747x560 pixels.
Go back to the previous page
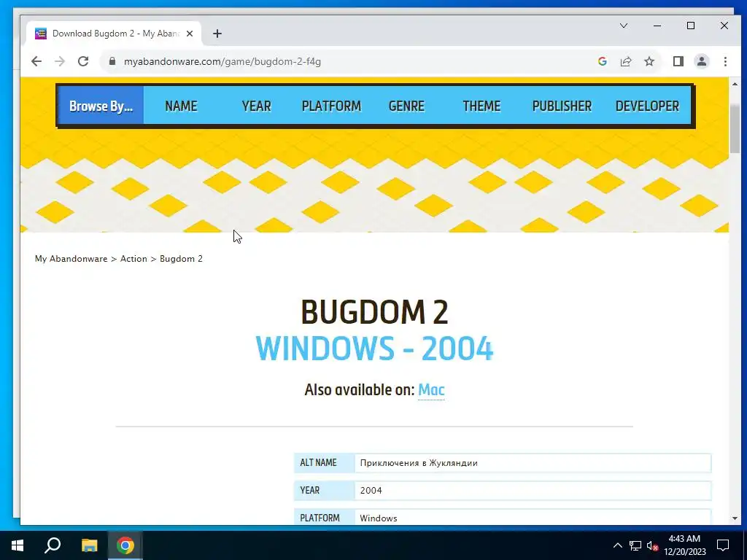coord(36,61)
